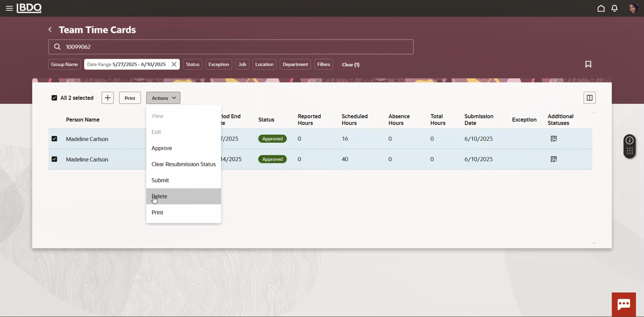Open additional statuses icon for 16 scheduled hours row
The height and width of the screenshot is (317, 644).
pyautogui.click(x=554, y=139)
